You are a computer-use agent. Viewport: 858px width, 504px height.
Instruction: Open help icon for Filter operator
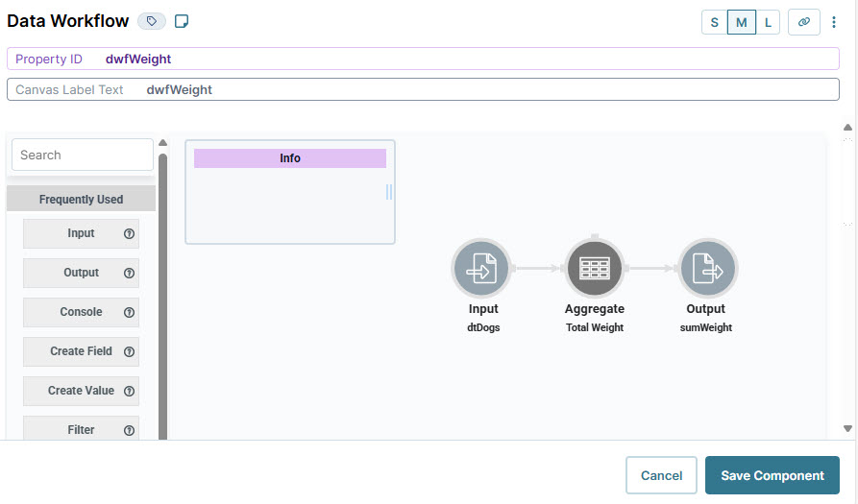129,430
